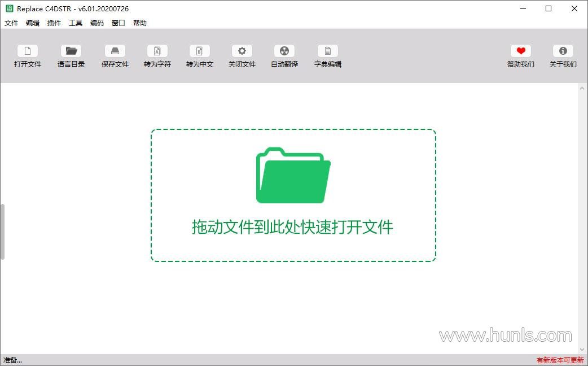588x366 pixels.
Task: Minimize the Replace C4DSTR window
Action: (523, 8)
